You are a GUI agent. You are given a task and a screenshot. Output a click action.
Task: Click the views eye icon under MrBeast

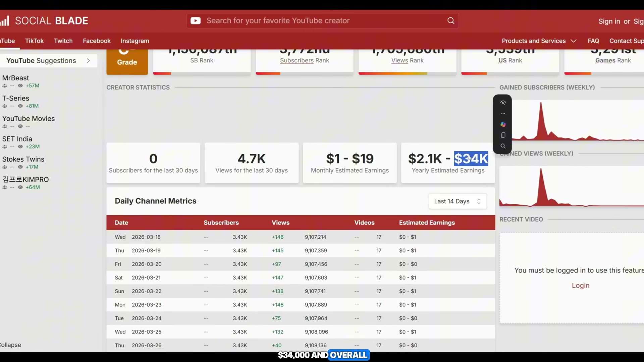tap(20, 86)
